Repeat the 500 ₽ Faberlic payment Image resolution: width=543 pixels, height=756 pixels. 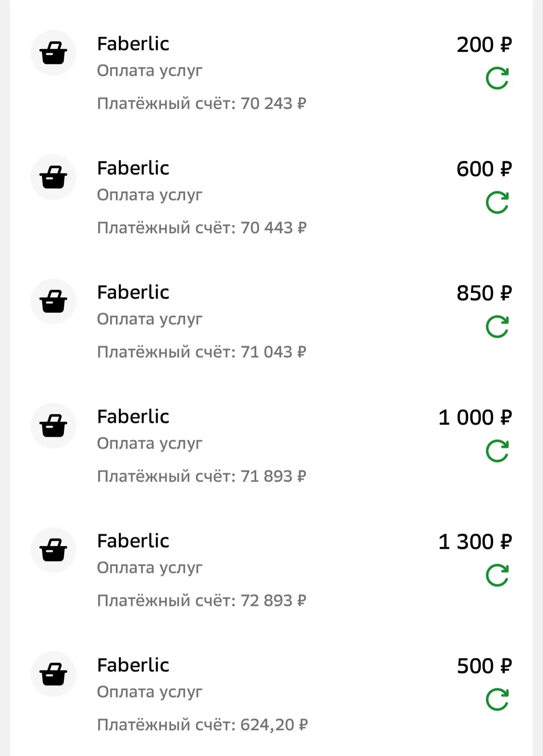(497, 700)
